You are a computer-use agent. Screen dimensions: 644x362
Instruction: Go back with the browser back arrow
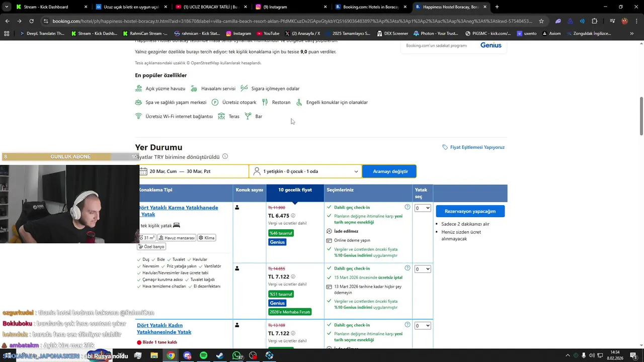7,21
